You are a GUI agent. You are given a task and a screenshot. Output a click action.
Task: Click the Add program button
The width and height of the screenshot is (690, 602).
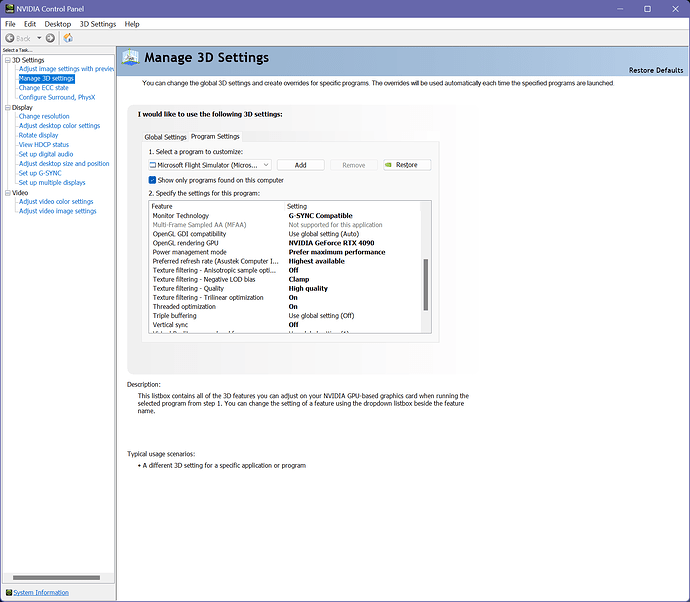click(300, 165)
